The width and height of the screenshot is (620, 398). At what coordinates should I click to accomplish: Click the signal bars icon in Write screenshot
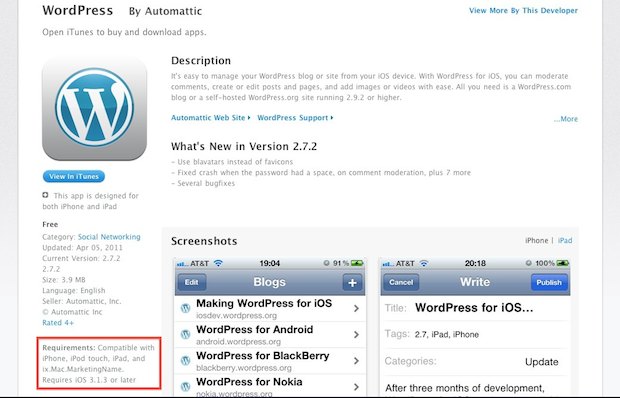tap(388, 264)
